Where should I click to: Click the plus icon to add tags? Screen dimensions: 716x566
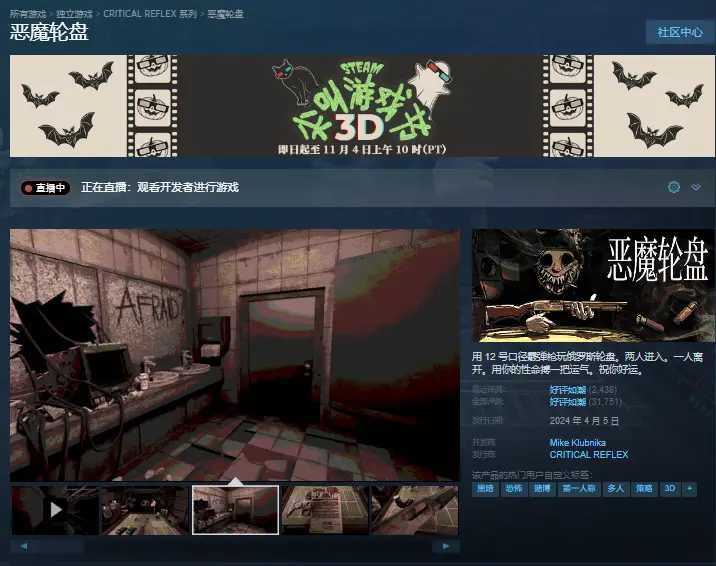[x=690, y=489]
